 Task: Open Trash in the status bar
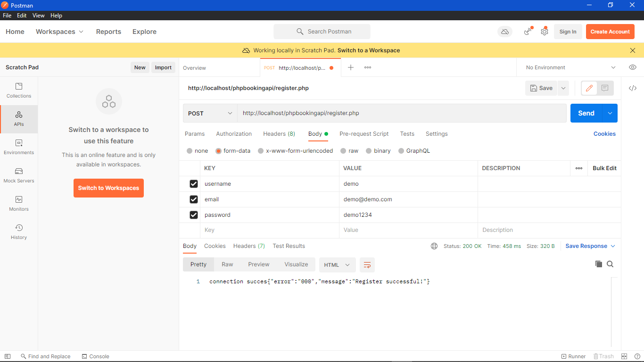pos(603,356)
